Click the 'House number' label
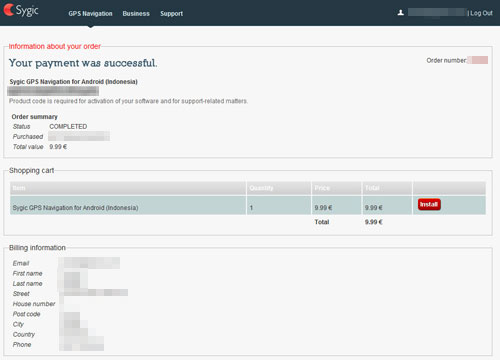500x360 pixels. [34, 304]
